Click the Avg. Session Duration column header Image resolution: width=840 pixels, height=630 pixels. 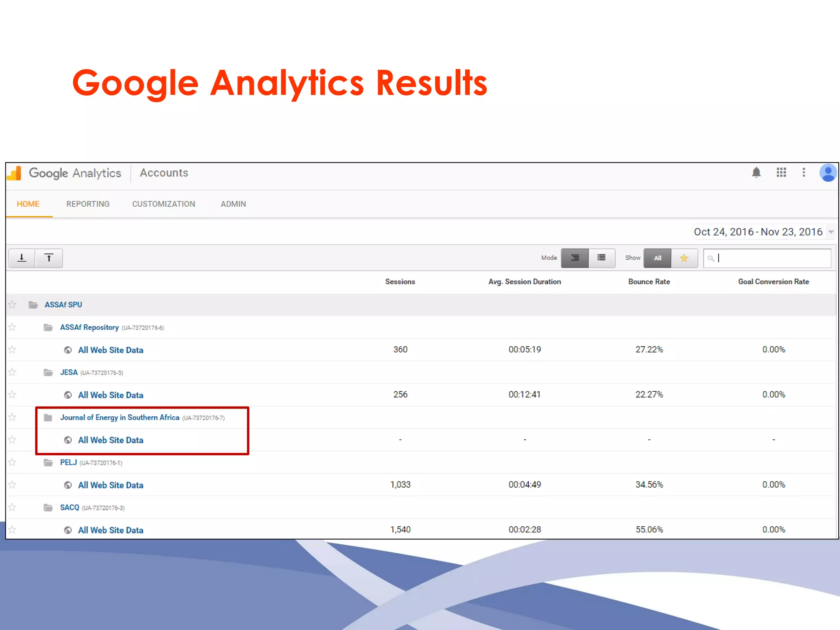click(x=525, y=282)
